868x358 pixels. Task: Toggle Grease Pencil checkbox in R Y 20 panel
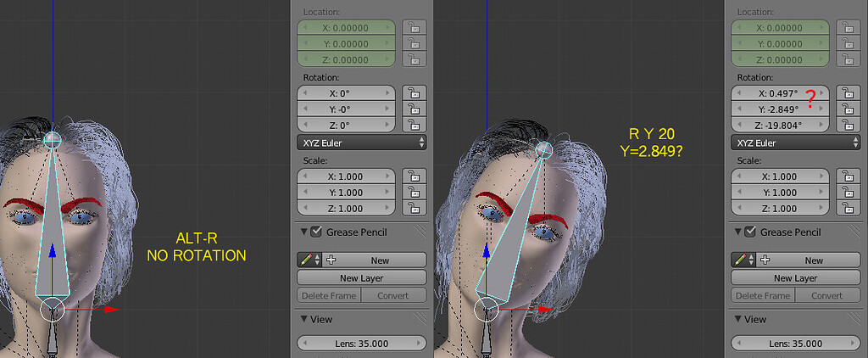tap(750, 232)
